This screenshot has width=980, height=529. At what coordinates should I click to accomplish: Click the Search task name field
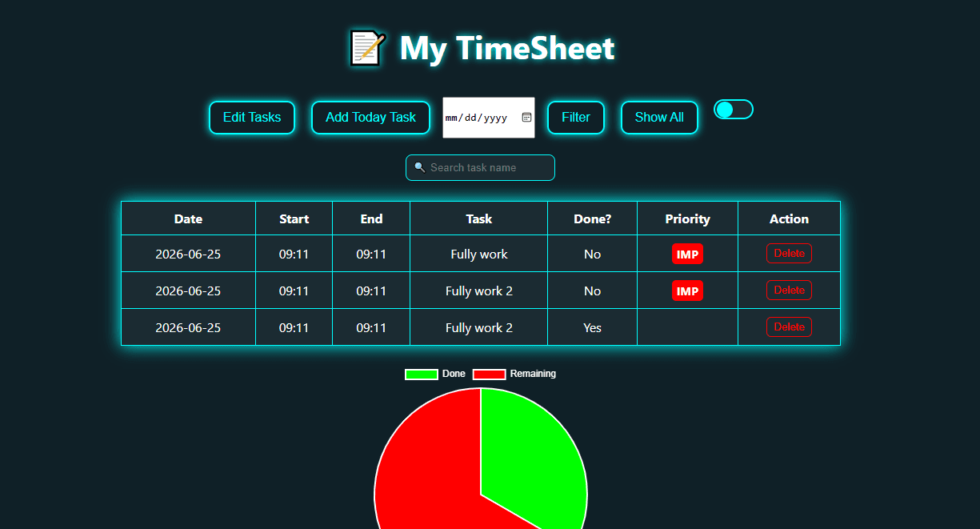480,167
